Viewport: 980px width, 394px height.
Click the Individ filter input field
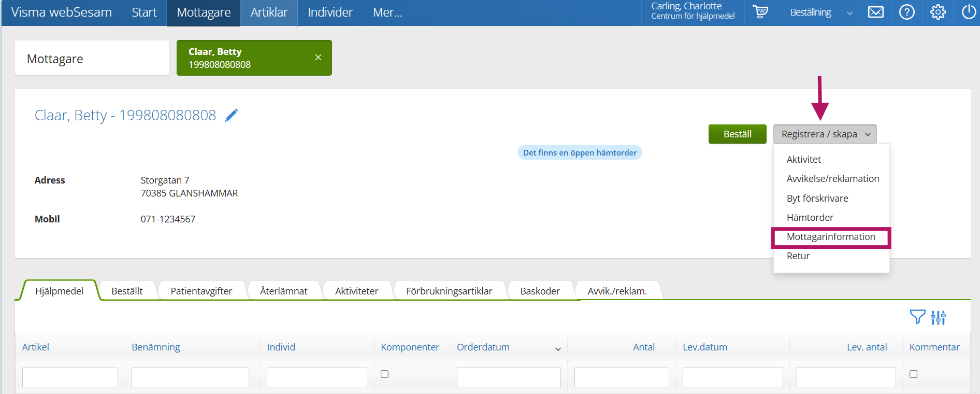(x=317, y=377)
